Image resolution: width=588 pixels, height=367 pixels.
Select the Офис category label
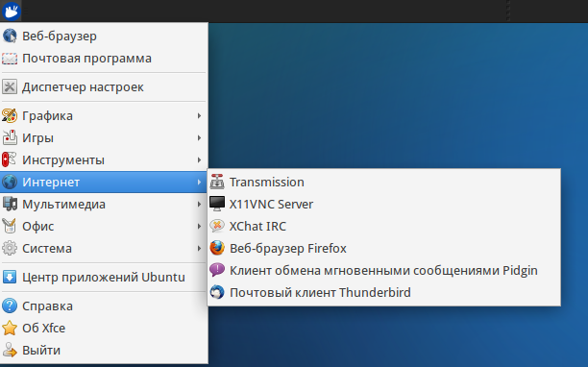pyautogui.click(x=37, y=227)
